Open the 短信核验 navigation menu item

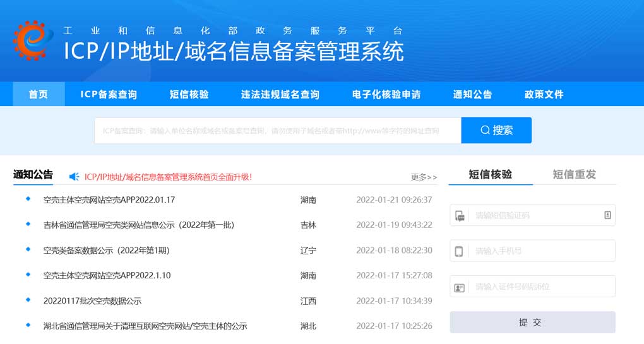pos(189,94)
